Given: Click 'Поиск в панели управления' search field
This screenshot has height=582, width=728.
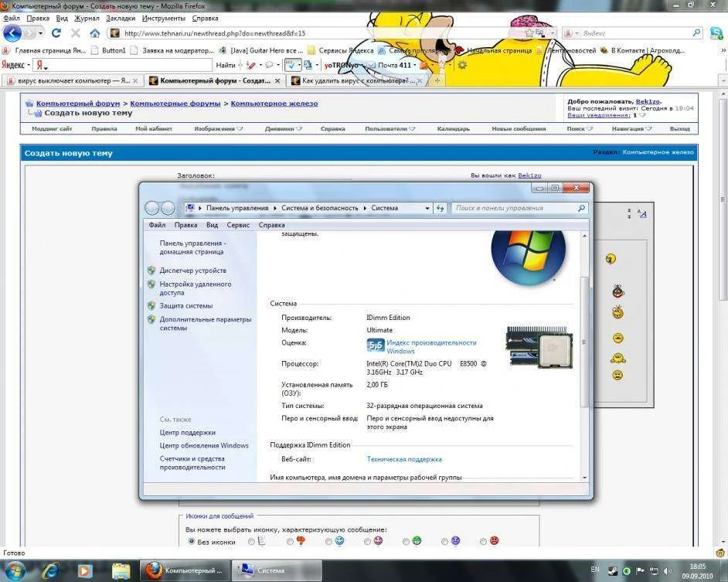Looking at the screenshot, I should [515, 208].
